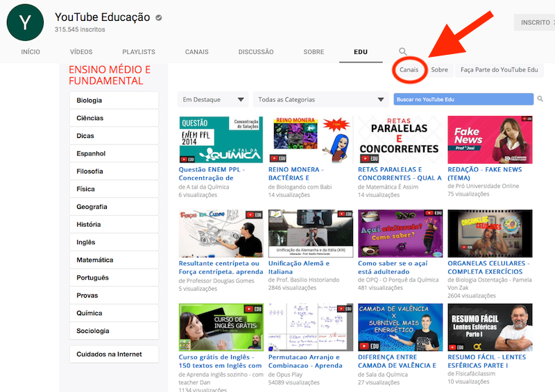555x392 pixels.
Task: Click the channel search magnifier icon
Action: 402,52
